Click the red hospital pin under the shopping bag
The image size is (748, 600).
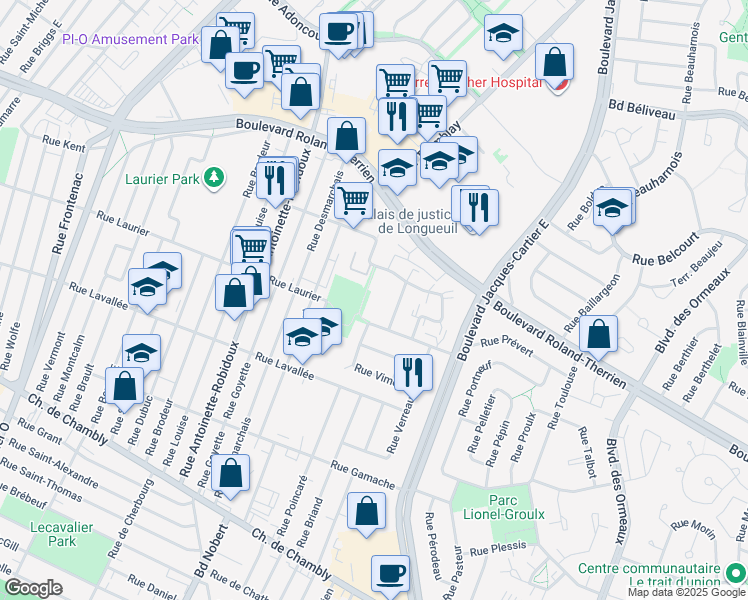click(558, 88)
